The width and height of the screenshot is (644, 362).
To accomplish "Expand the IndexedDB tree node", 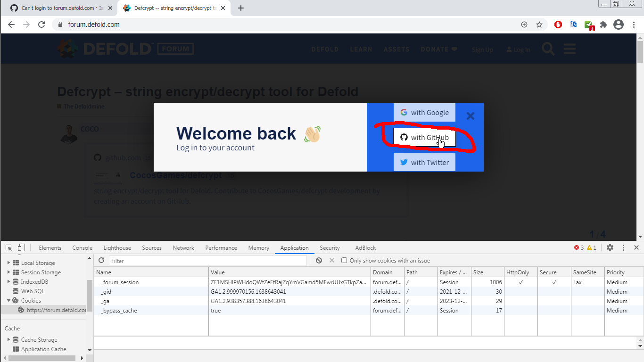I will click(x=8, y=281).
